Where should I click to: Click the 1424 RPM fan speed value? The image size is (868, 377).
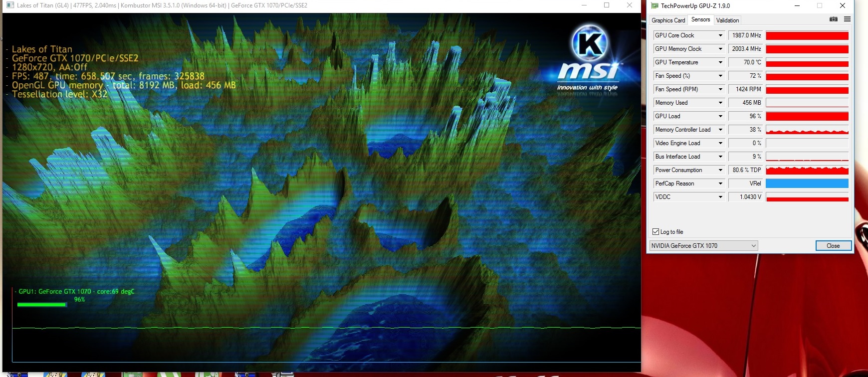point(746,89)
